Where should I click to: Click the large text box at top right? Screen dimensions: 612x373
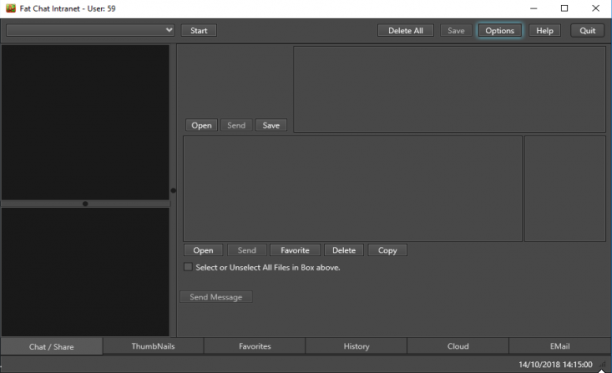click(x=449, y=89)
